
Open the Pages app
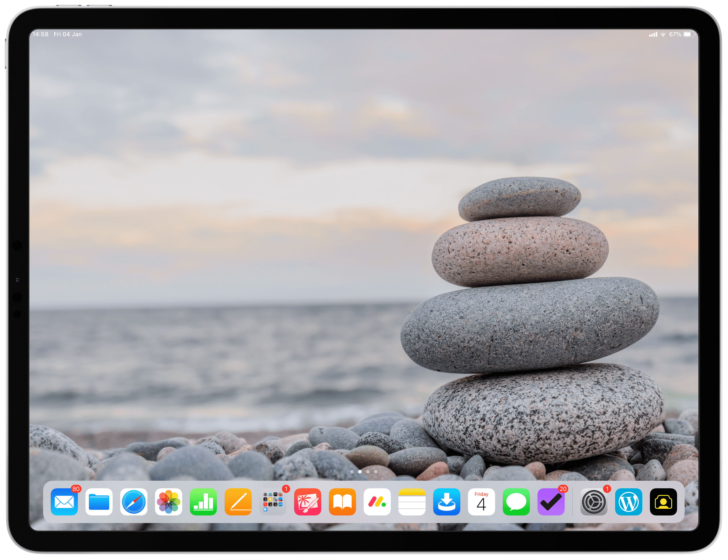coord(238,502)
